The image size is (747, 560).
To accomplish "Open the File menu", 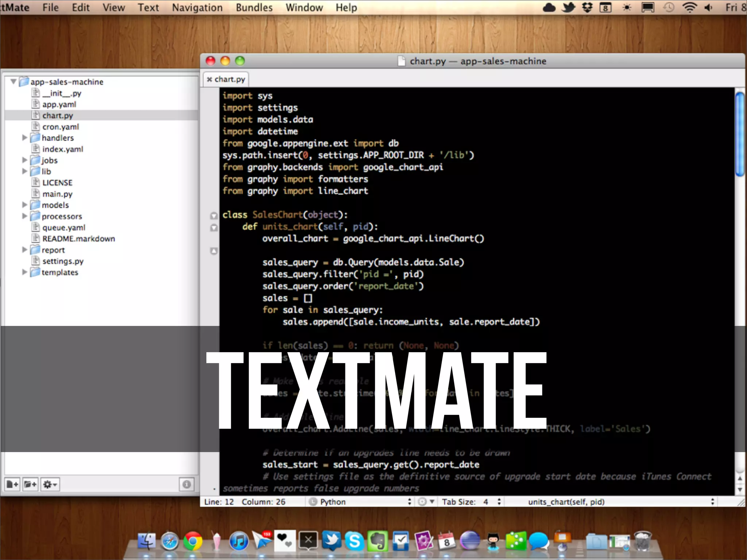I will click(x=50, y=7).
